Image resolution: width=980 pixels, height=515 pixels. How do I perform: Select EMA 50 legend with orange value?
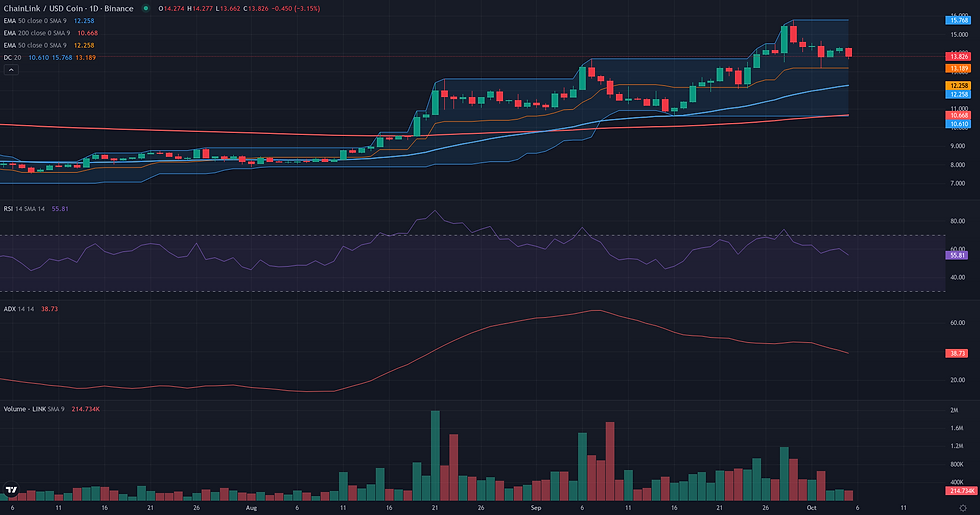pyautogui.click(x=49, y=46)
